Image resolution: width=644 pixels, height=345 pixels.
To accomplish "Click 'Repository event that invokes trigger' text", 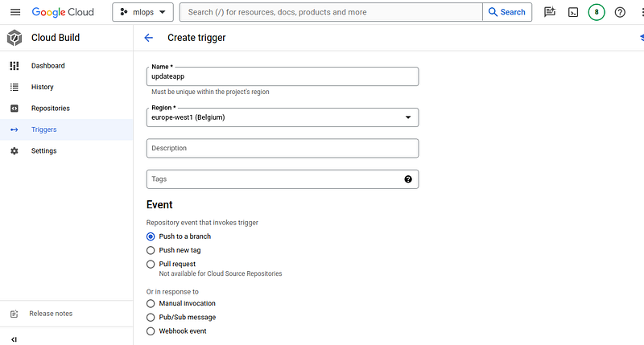I will tap(202, 223).
